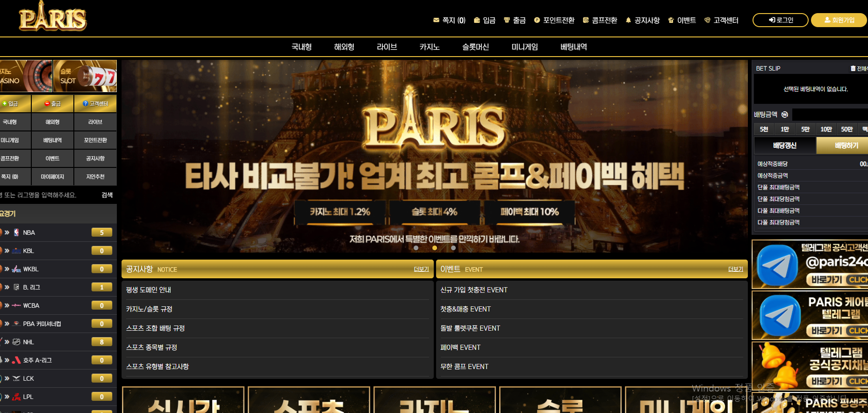The width and height of the screenshot is (868, 413).
Task: Open 공지사항 bell link in the header
Action: [643, 20]
